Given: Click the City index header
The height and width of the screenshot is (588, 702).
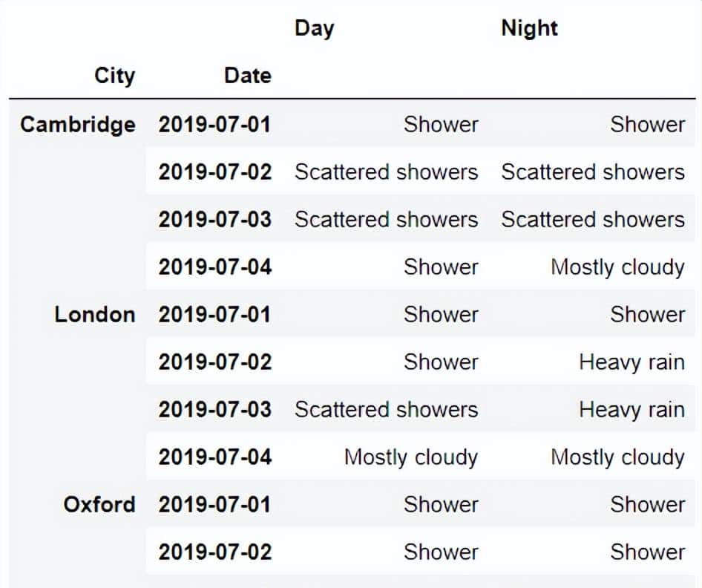Looking at the screenshot, I should point(114,76).
